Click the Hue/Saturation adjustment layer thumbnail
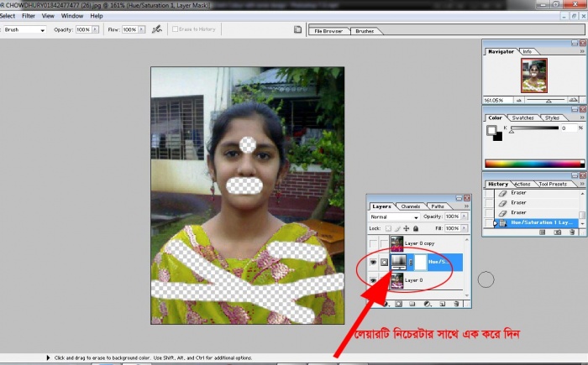 (x=399, y=262)
